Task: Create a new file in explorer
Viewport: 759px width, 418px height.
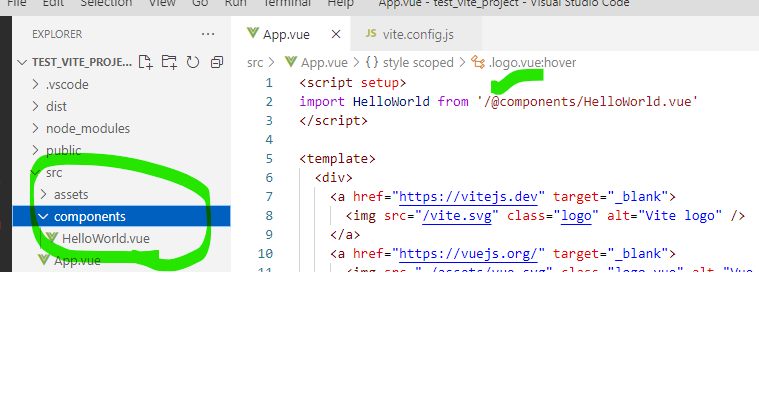Action: (x=145, y=62)
